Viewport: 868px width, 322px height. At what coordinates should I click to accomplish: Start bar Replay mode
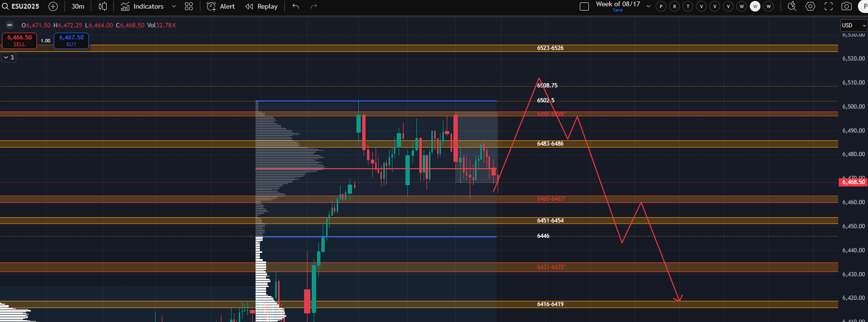(x=262, y=6)
